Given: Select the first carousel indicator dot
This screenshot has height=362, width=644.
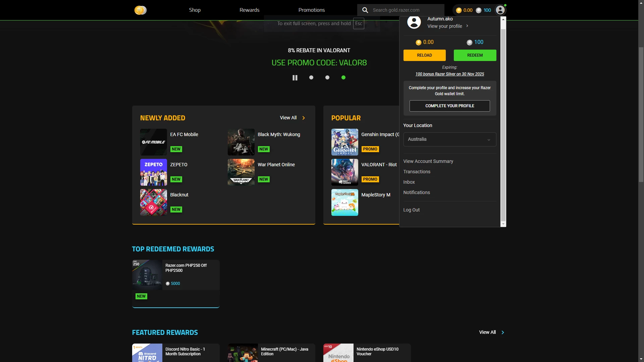Looking at the screenshot, I should tap(311, 77).
